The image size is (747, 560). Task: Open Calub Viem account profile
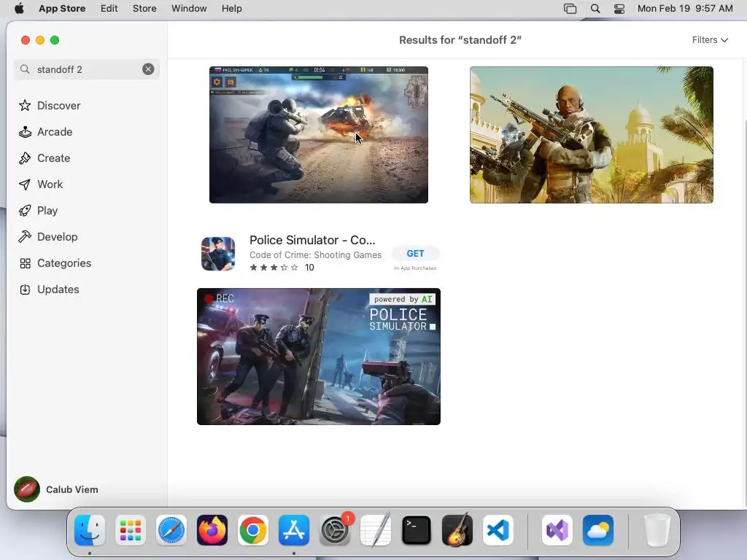click(56, 489)
